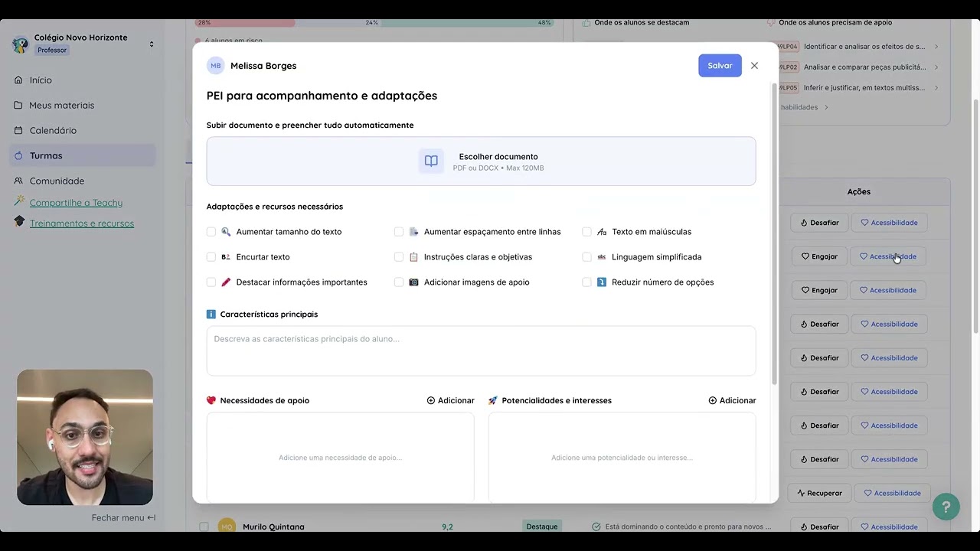Image resolution: width=980 pixels, height=551 pixels.
Task: Click the heart icon beside Necessidades de apoio
Action: coord(211,400)
